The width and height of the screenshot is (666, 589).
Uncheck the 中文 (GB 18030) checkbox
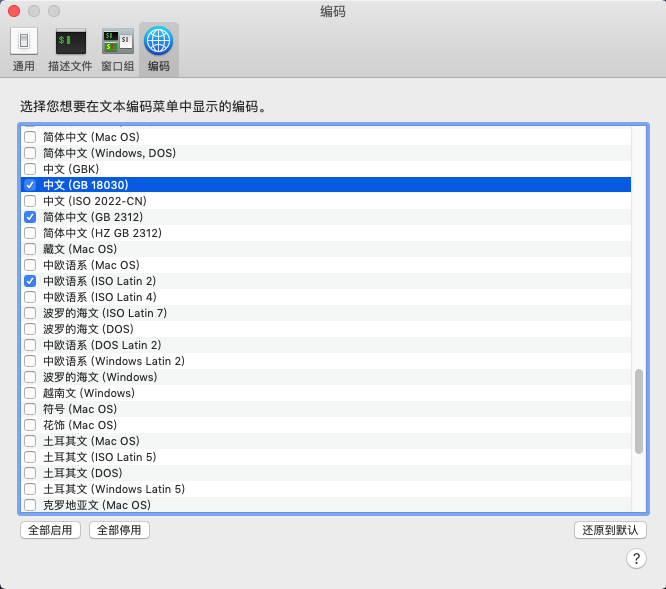(30, 185)
